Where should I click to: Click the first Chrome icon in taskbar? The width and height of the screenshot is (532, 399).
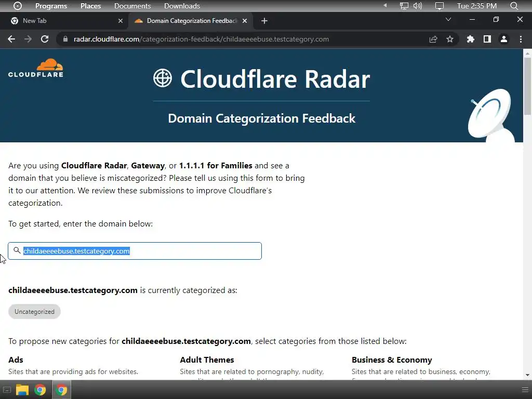[x=40, y=390]
